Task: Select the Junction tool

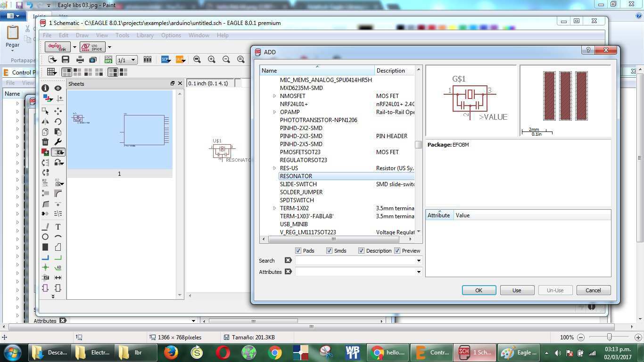Action: 45,267
